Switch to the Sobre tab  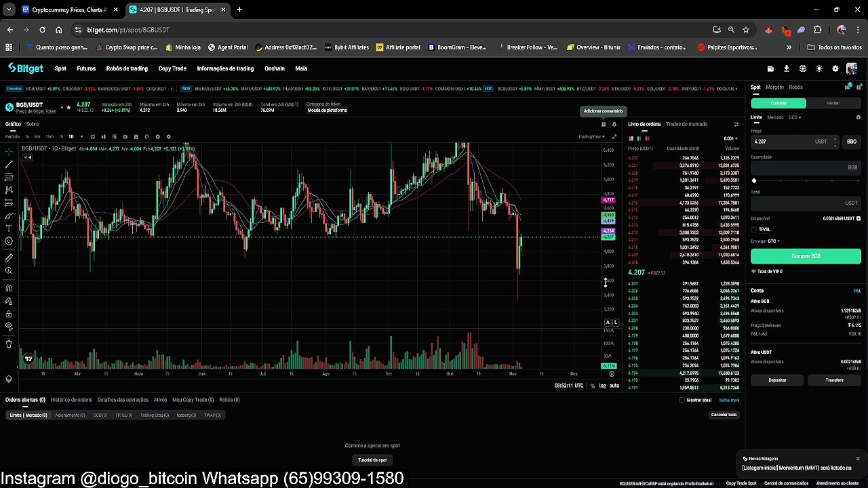[33, 124]
